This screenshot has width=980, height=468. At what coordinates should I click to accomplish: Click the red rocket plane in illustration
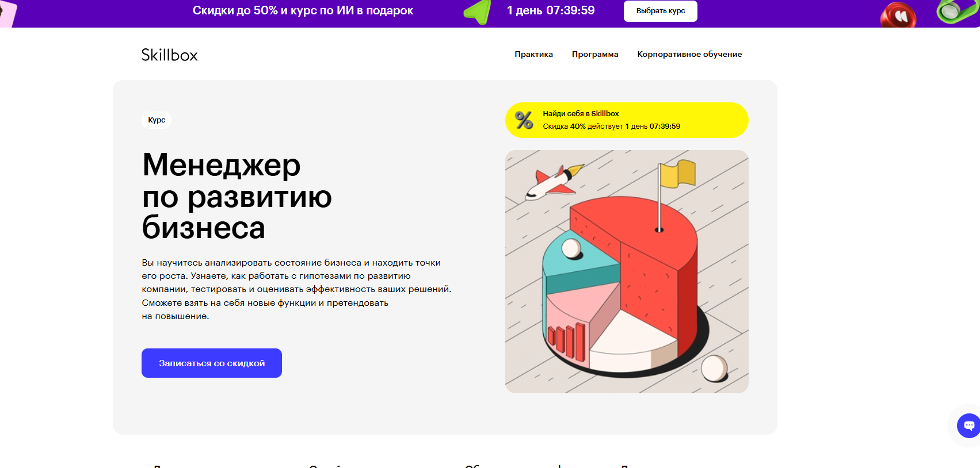(x=552, y=181)
